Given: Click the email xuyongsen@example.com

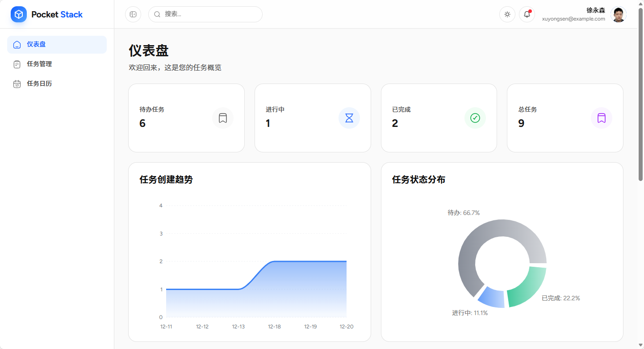Looking at the screenshot, I should [x=573, y=19].
